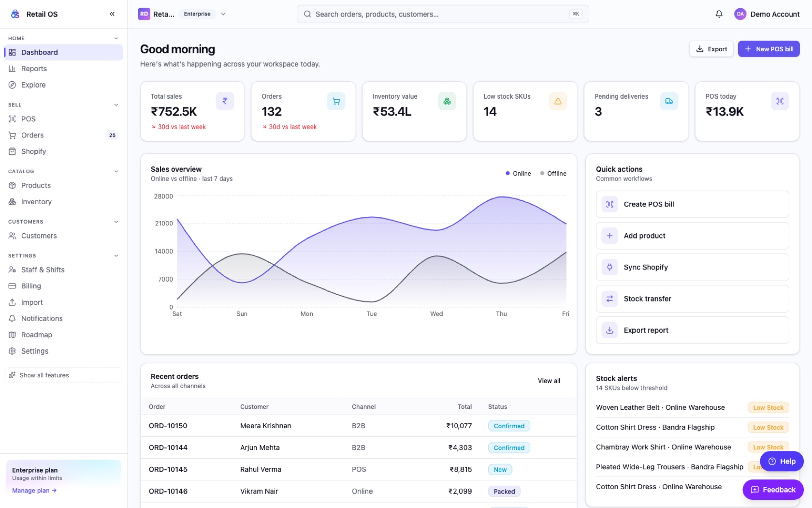Collapse the CATALOG section chevron
The width and height of the screenshot is (812, 508).
click(x=116, y=171)
